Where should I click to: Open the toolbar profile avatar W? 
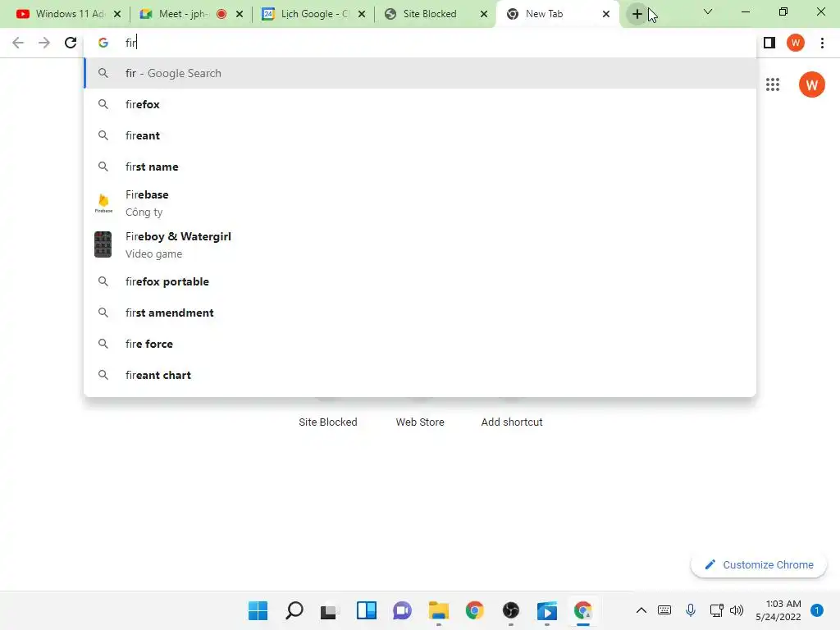tap(796, 43)
